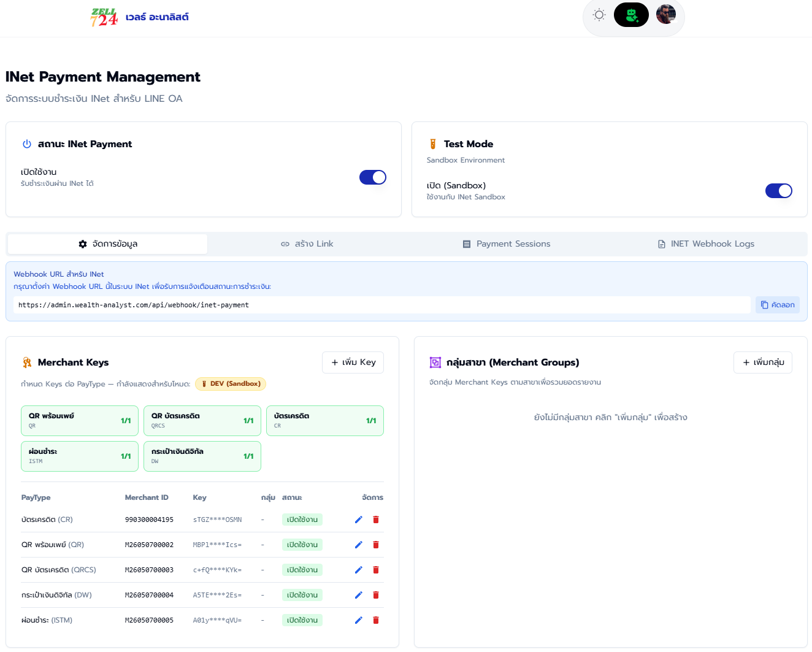Click the PayType column header
Viewport: 812px width, 652px height.
[36, 497]
